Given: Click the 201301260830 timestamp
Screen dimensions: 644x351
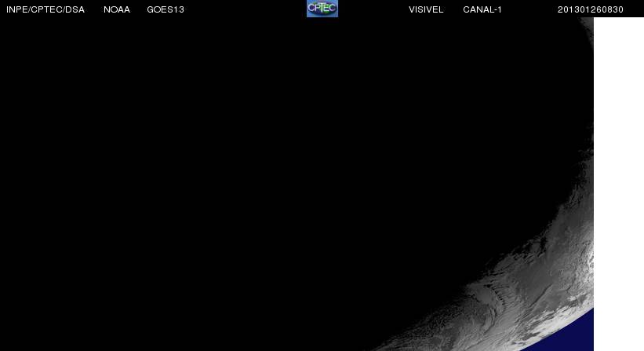Looking at the screenshot, I should tap(590, 9).
